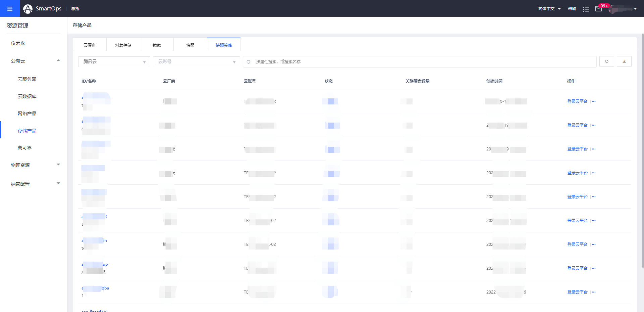Click 登录云平台 in the third row

coord(577,149)
